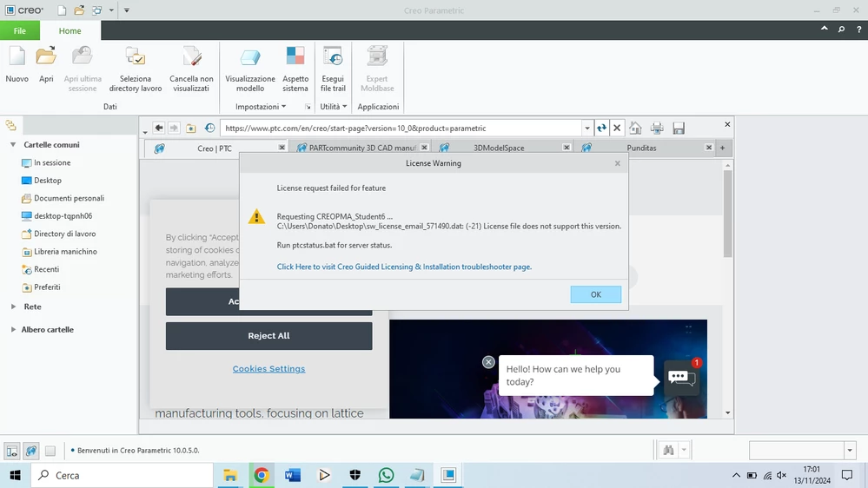Click folder navigator icon in status bar
The image size is (868, 488).
pos(12,451)
